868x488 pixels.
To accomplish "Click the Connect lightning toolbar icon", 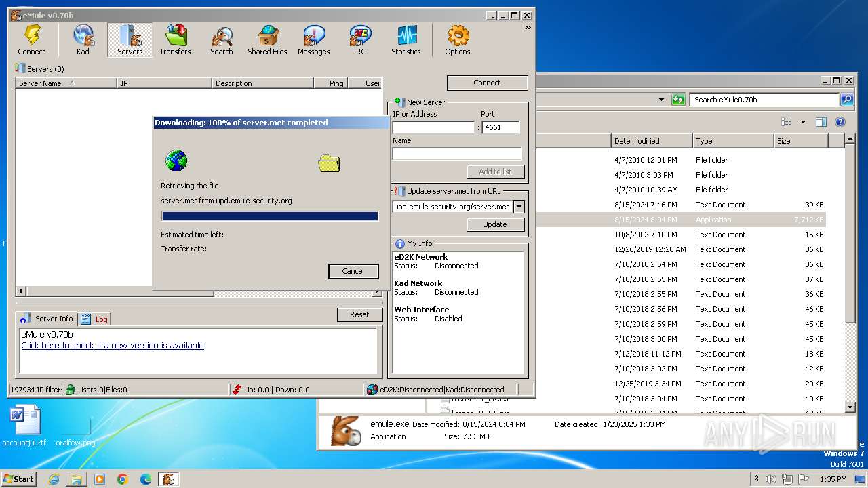I will click(31, 40).
